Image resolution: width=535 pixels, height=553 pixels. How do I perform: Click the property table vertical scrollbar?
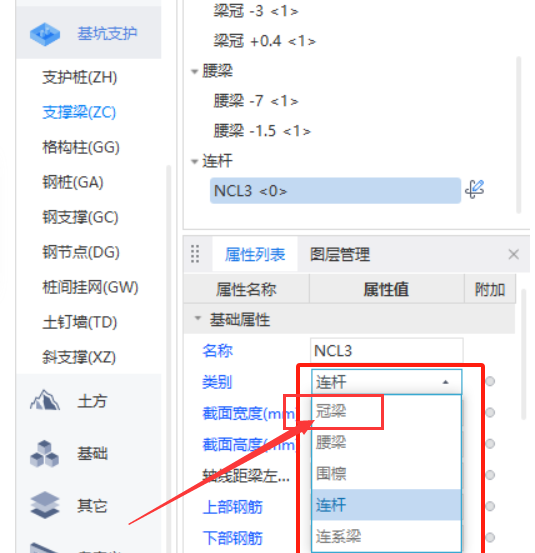[x=524, y=354]
